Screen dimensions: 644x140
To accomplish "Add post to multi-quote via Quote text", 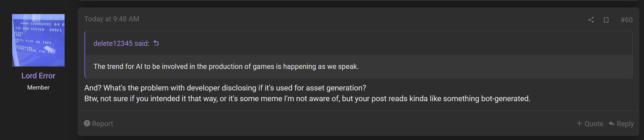I will pos(594,124).
